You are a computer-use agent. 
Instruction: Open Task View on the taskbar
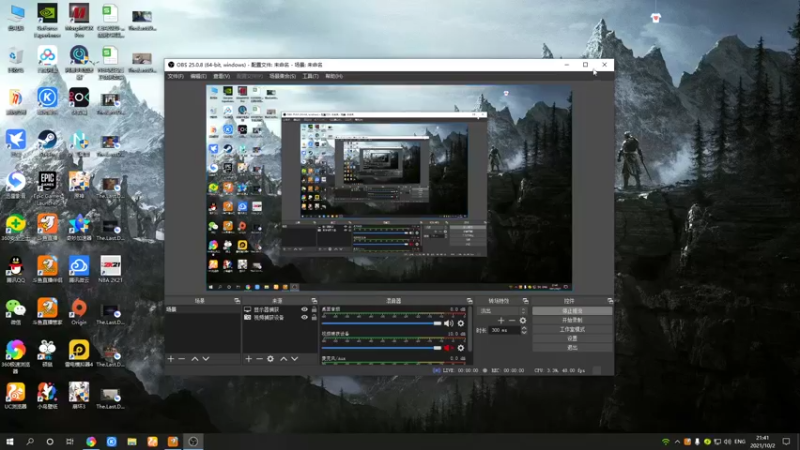click(x=70, y=441)
